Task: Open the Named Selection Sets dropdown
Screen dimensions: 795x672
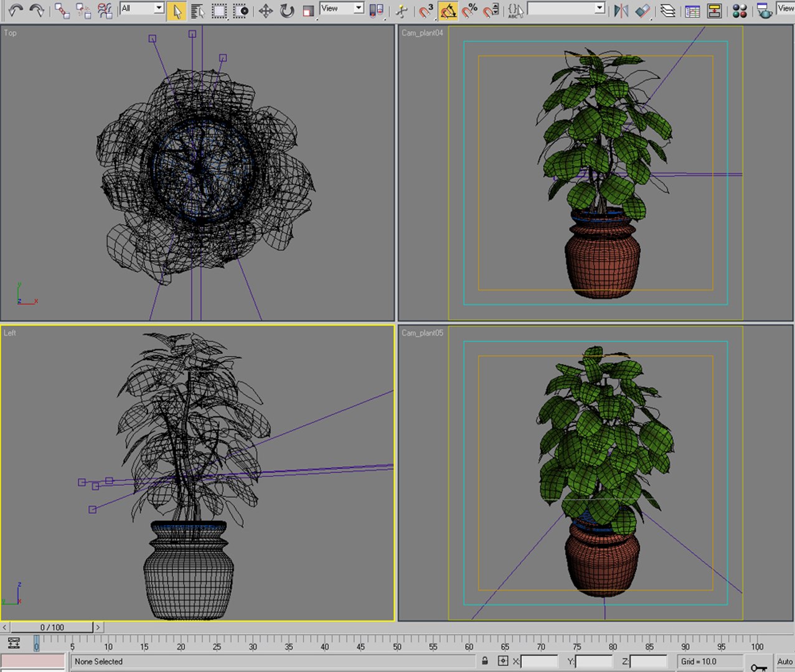Action: [567, 8]
